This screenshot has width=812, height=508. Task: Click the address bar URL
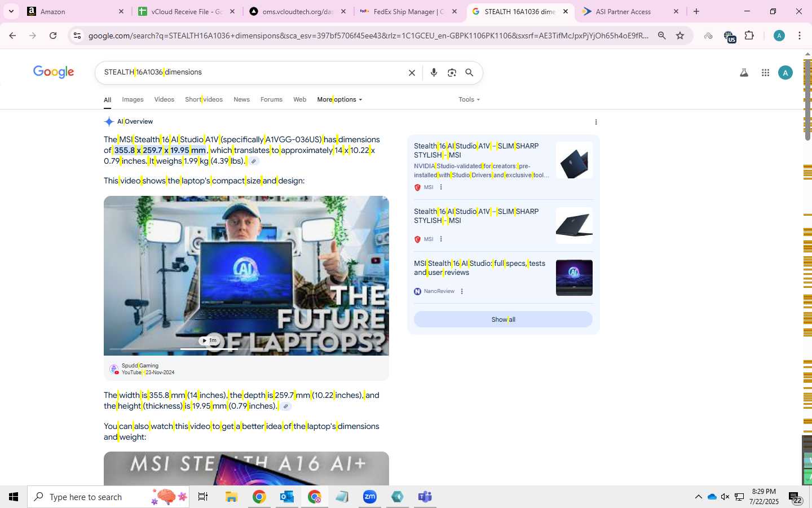pyautogui.click(x=368, y=36)
